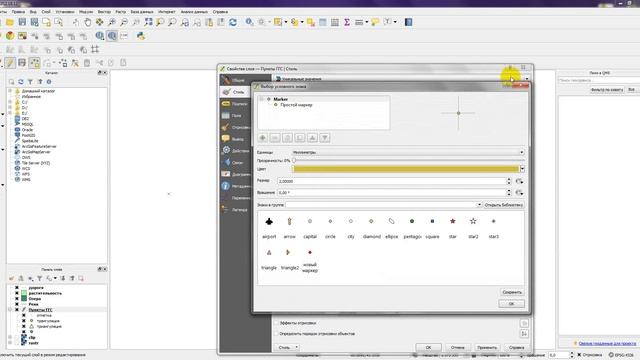The height and width of the screenshot is (360, 640).
Task: Select the Pan Map hand tool
Action: pyautogui.click(x=87, y=22)
